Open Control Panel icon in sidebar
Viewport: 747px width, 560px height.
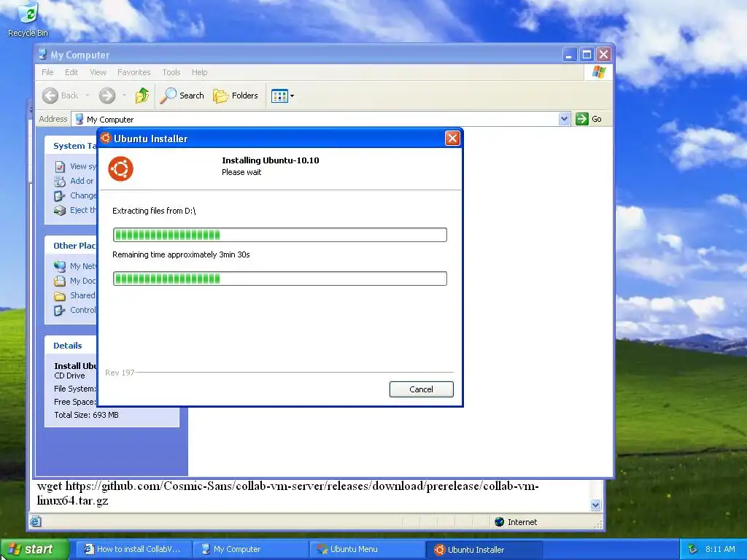[x=60, y=311]
